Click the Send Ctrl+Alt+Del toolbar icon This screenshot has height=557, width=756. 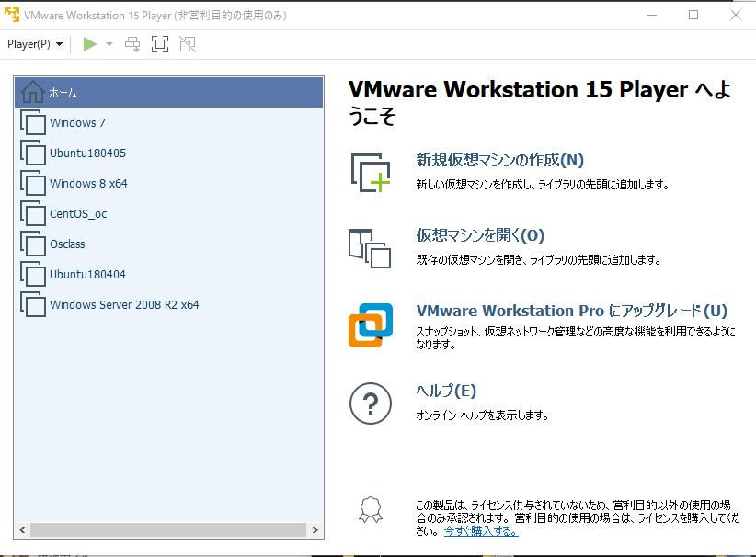(132, 44)
